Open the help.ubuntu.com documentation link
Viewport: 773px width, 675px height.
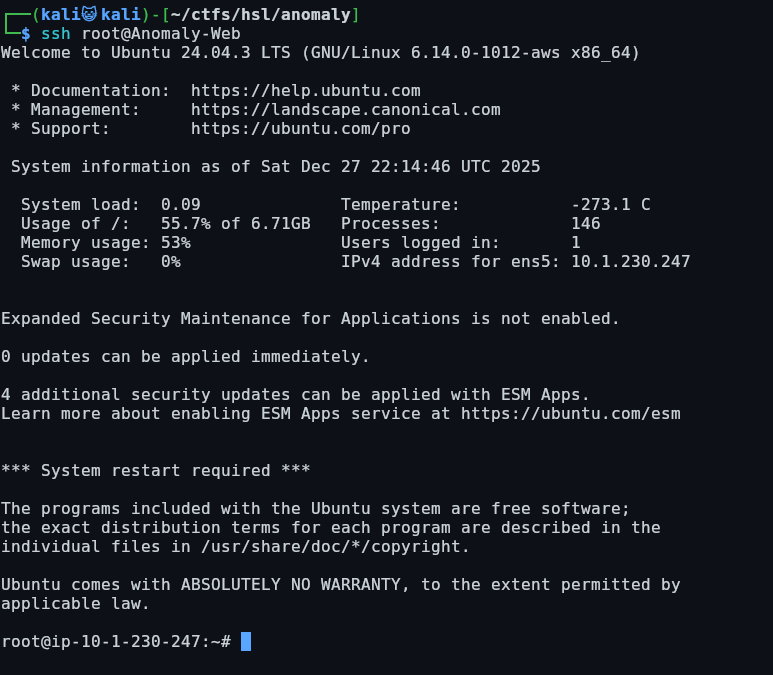coord(305,90)
